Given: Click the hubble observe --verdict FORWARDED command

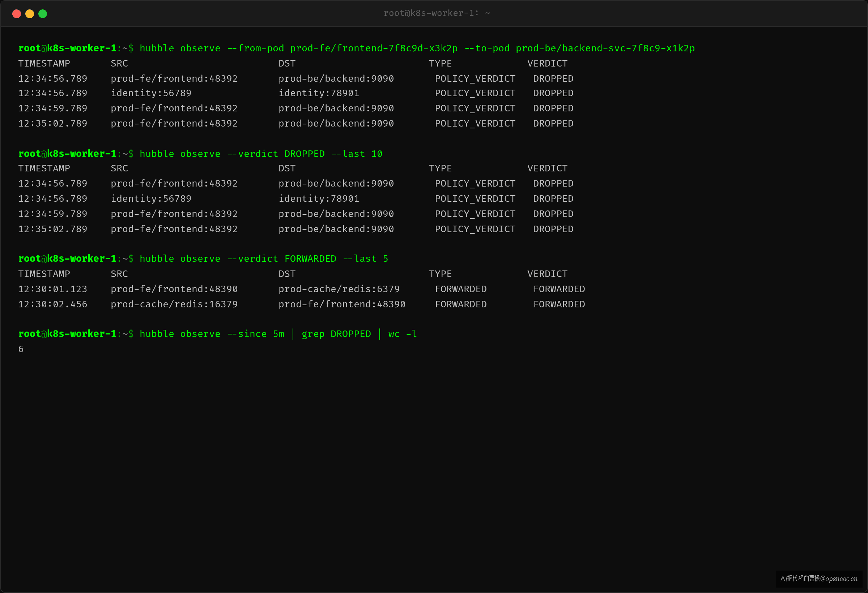Looking at the screenshot, I should coord(264,259).
